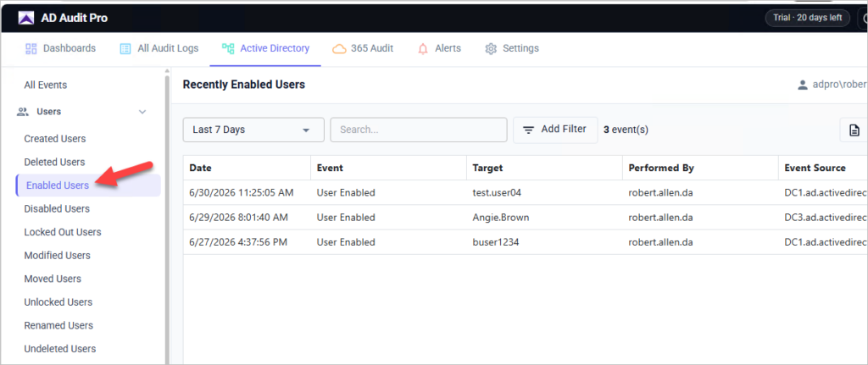868x365 pixels.
Task: Open Modified Users report
Action: (x=57, y=256)
